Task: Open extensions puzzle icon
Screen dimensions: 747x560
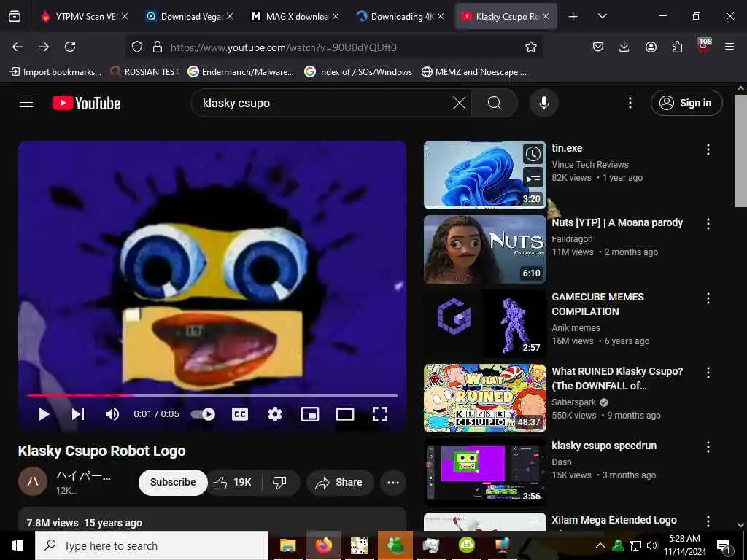Action: (x=677, y=47)
